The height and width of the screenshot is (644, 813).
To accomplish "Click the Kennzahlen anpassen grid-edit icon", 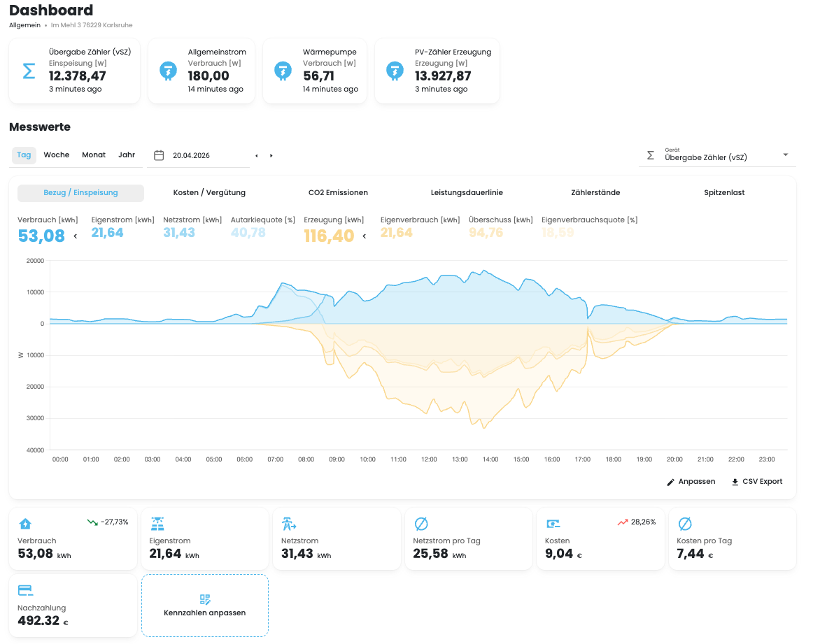I will click(205, 599).
